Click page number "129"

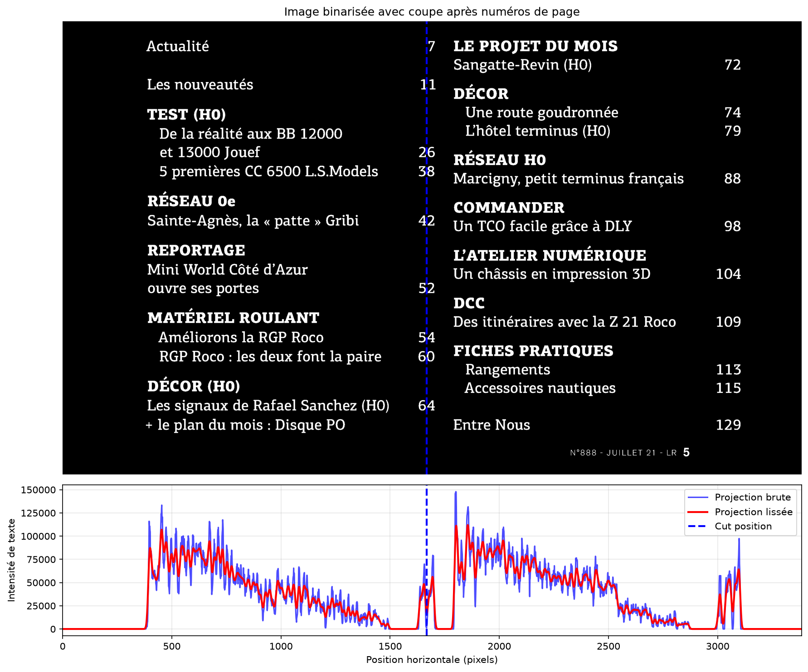[728, 425]
